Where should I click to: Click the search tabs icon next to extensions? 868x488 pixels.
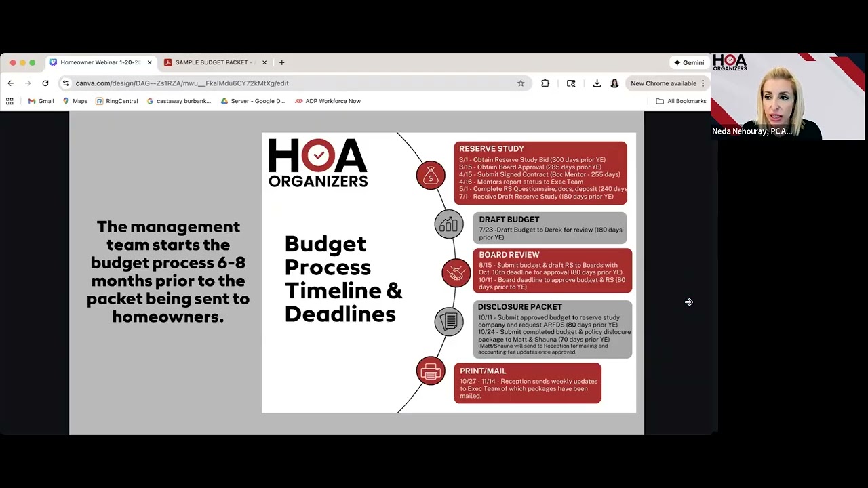point(571,83)
